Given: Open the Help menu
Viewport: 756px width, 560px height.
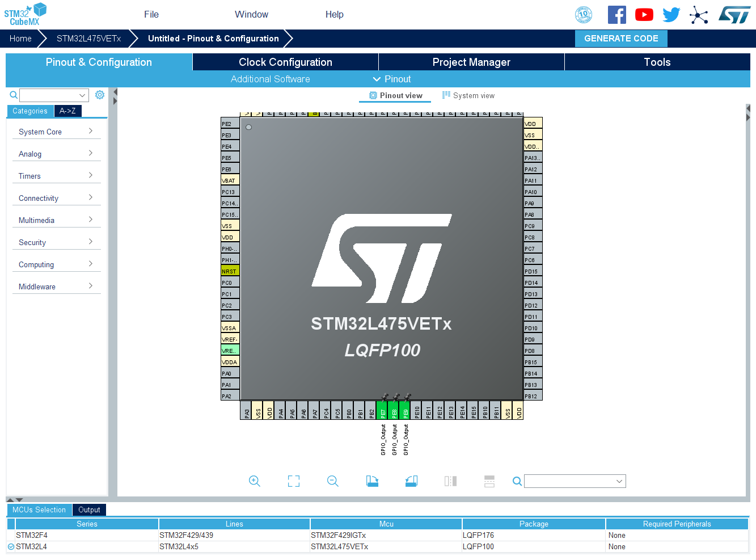Looking at the screenshot, I should tap(335, 15).
